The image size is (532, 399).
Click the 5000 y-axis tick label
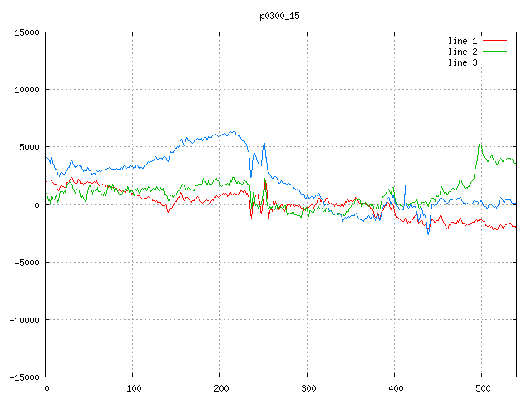click(28, 147)
